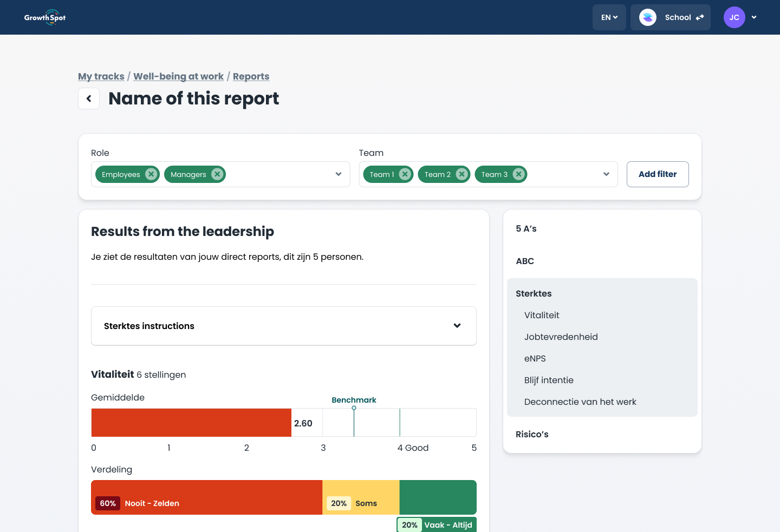
Task: Open the Role filter dropdown
Action: tap(338, 174)
